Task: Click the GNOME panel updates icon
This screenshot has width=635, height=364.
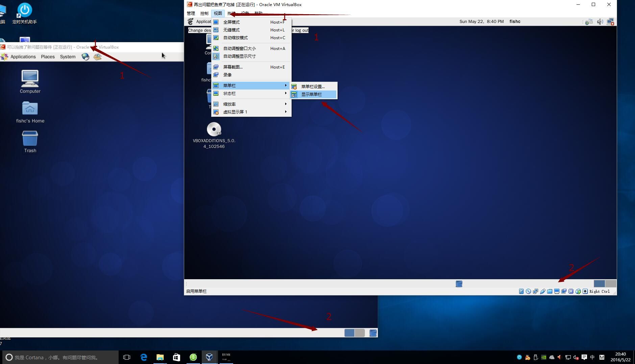Action: (589, 22)
